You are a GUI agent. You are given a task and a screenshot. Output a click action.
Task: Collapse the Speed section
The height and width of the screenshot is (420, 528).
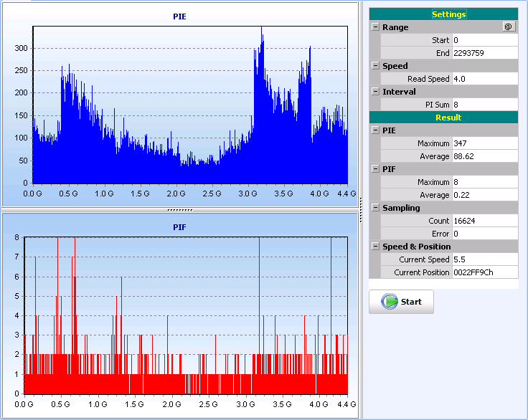click(375, 66)
